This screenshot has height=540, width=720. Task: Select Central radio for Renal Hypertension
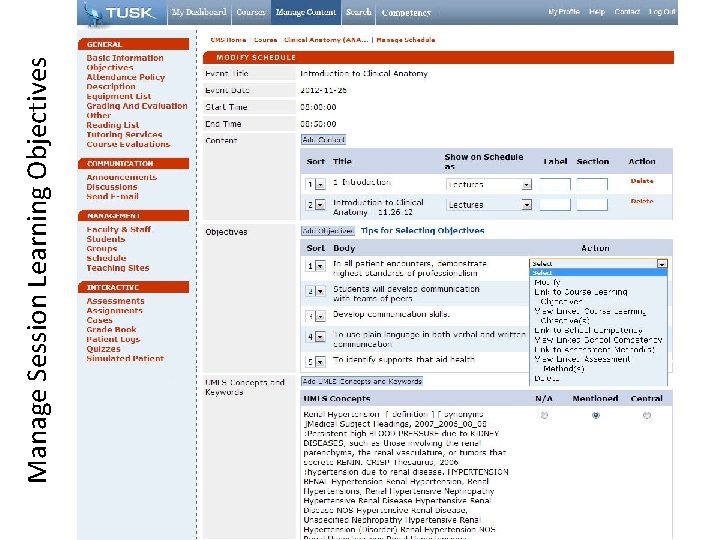(647, 415)
